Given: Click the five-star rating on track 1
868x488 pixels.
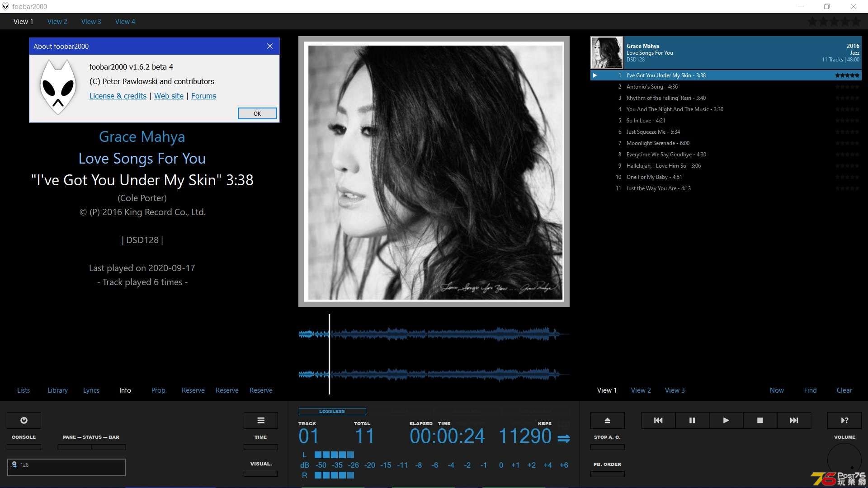Looking at the screenshot, I should (847, 75).
